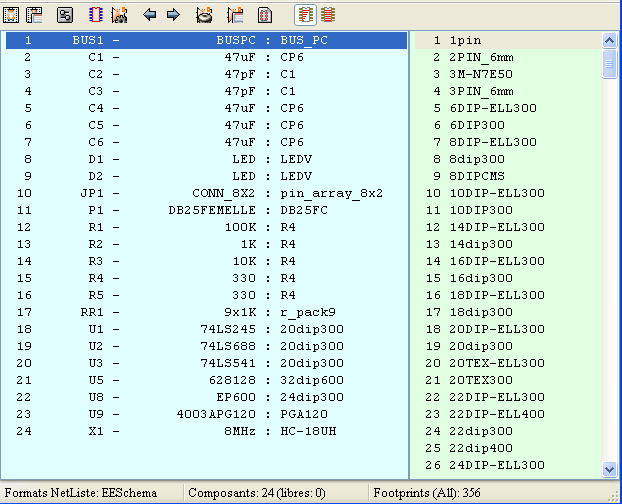Viewport: 622px width, 504px height.
Task: Go to previous component with left arrow
Action: tap(150, 15)
